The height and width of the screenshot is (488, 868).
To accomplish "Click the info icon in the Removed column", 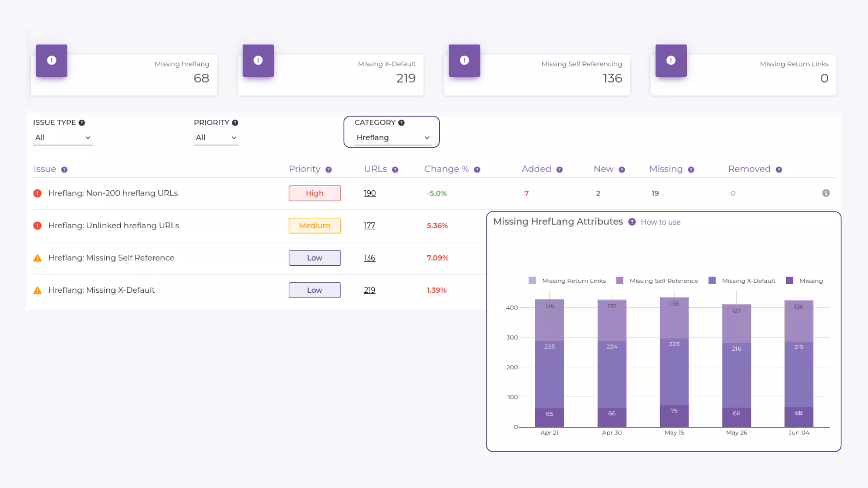I will (826, 193).
